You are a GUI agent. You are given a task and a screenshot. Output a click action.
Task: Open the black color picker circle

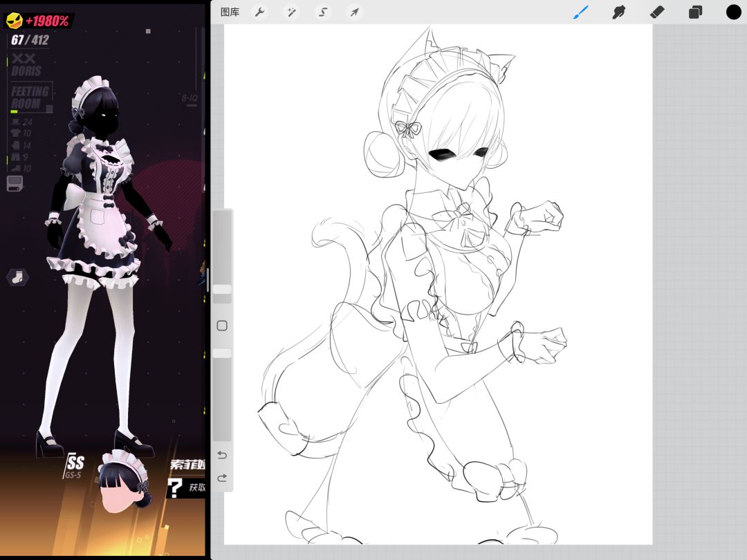tap(733, 12)
